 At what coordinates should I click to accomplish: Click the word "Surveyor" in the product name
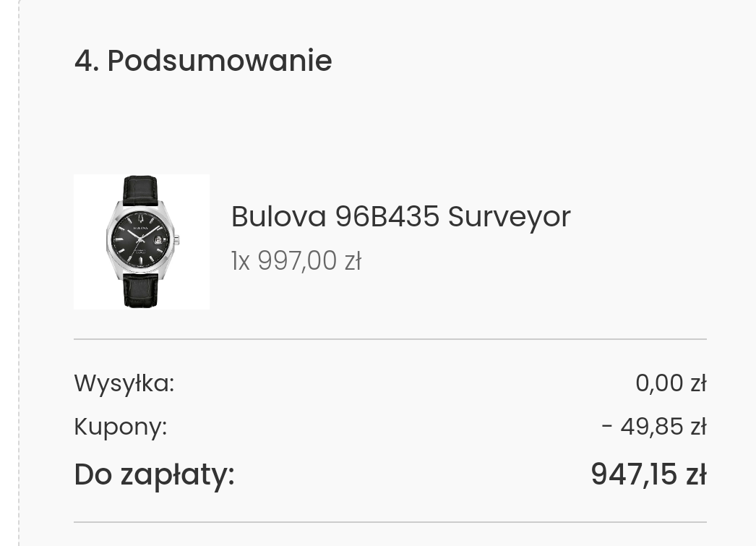click(509, 217)
